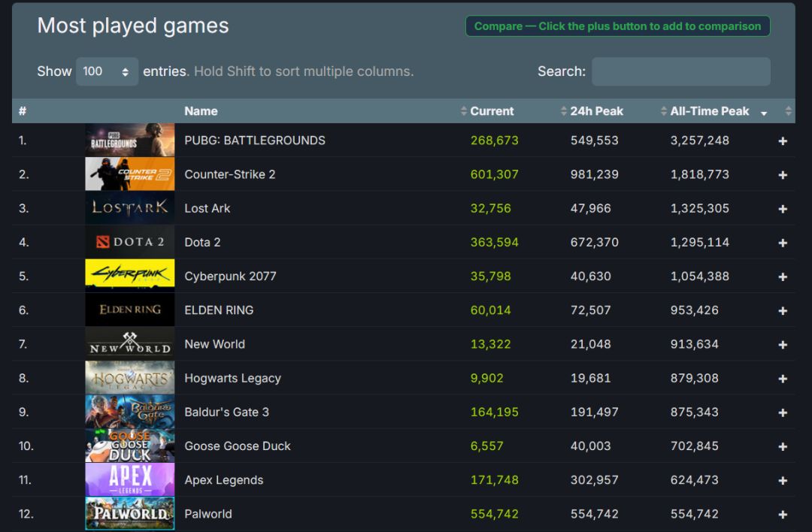The image size is (812, 532).
Task: Open the Goose Goose Duck thumbnail image
Action: tap(129, 446)
